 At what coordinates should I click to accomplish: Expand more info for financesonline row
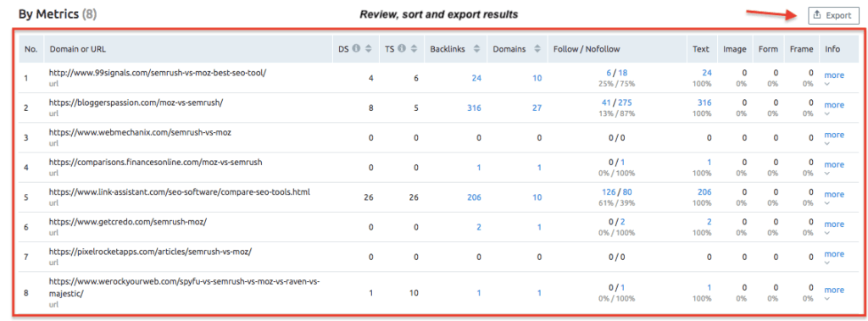tap(834, 165)
